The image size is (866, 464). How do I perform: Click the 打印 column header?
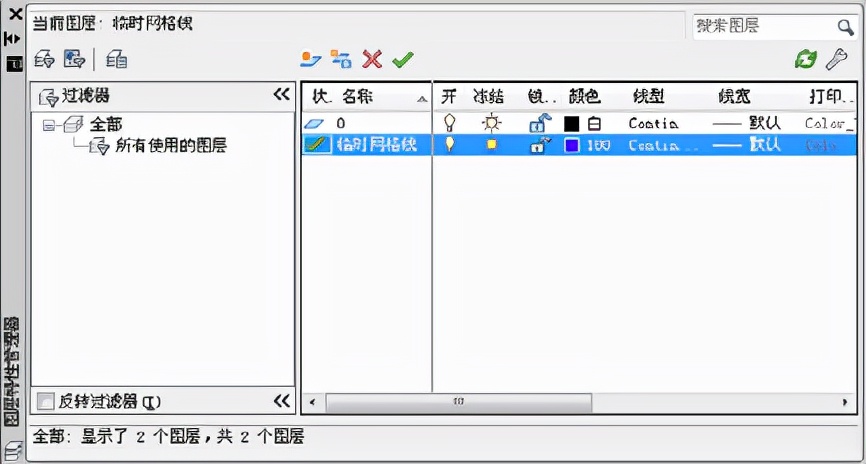(831, 97)
